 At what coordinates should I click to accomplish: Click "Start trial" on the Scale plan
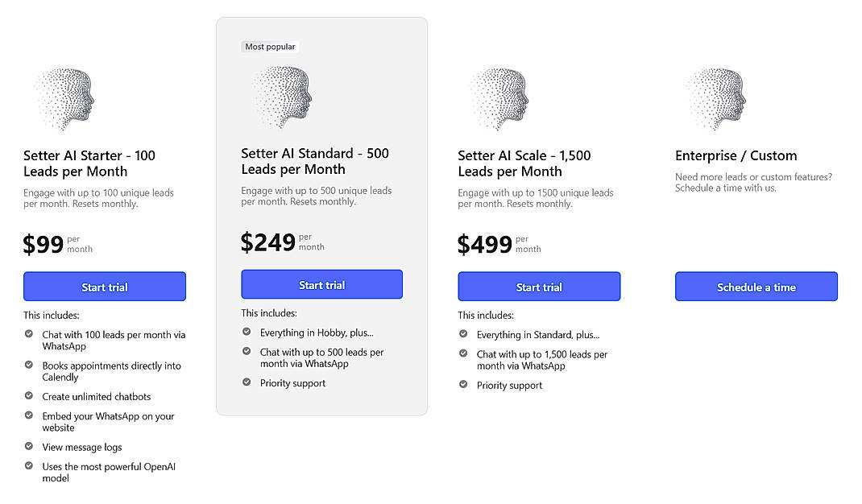click(538, 286)
